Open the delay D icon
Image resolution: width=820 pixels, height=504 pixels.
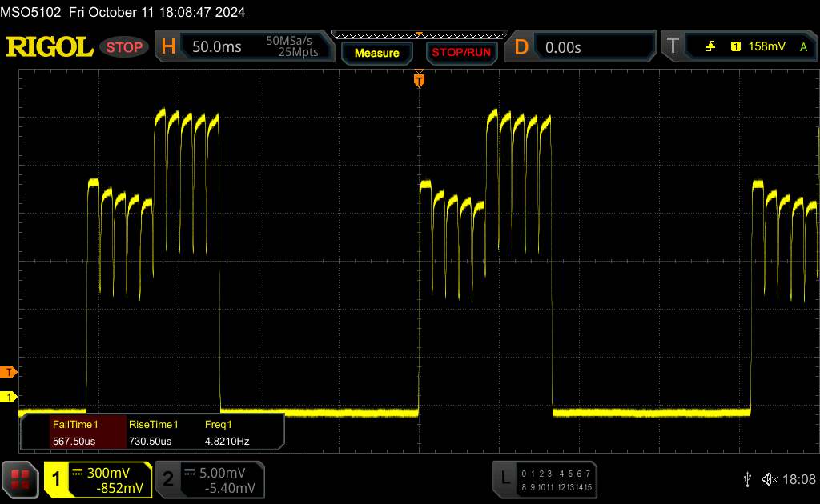click(521, 47)
